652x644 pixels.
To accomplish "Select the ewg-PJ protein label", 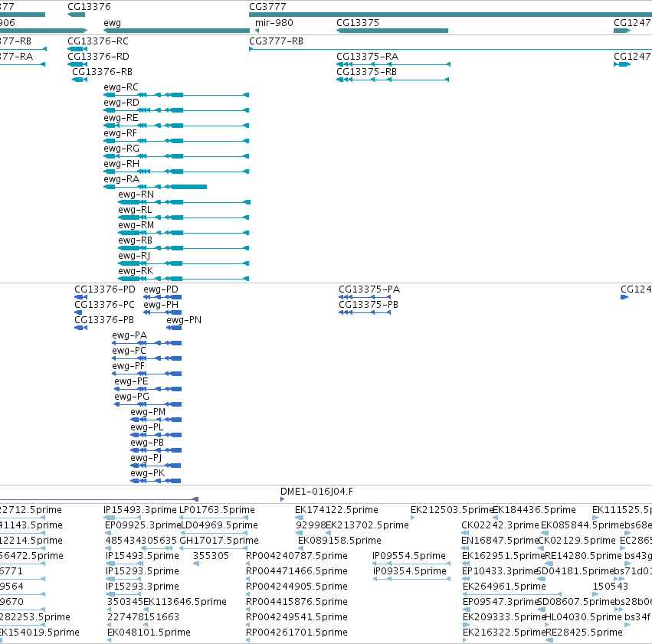I will pyautogui.click(x=146, y=459).
